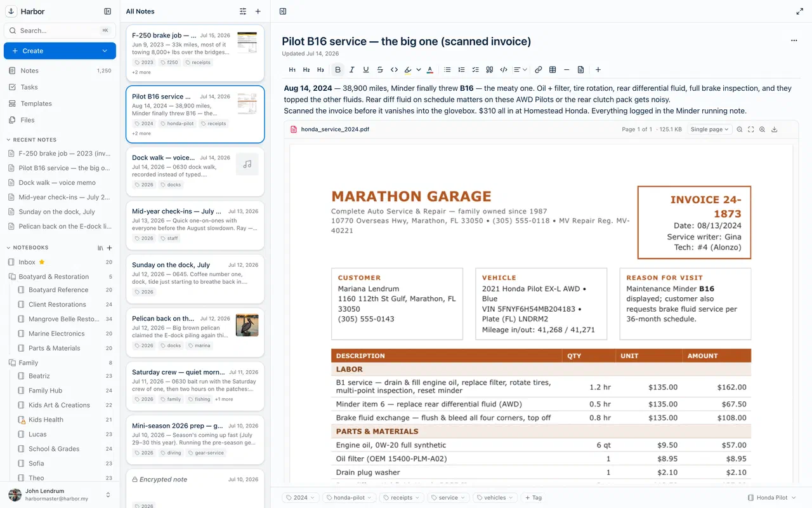
Task: Open the Dock walk voice memo note
Action: pos(195,171)
